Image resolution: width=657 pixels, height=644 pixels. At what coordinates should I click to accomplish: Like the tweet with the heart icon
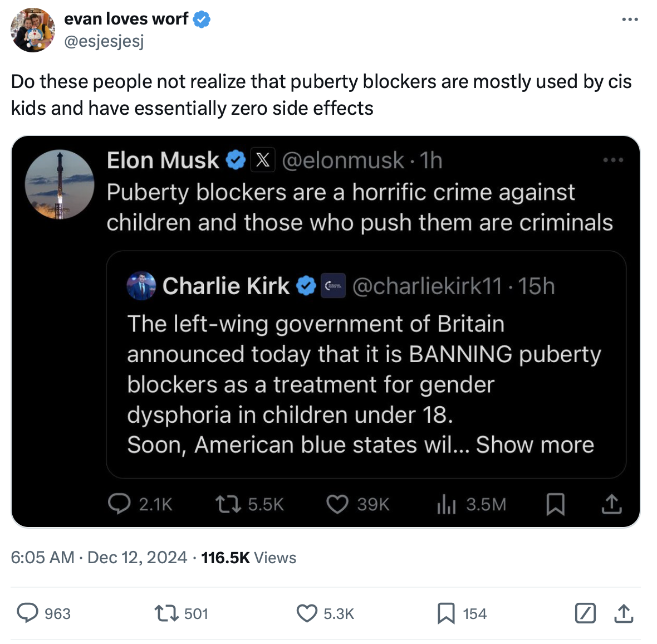pyautogui.click(x=307, y=613)
